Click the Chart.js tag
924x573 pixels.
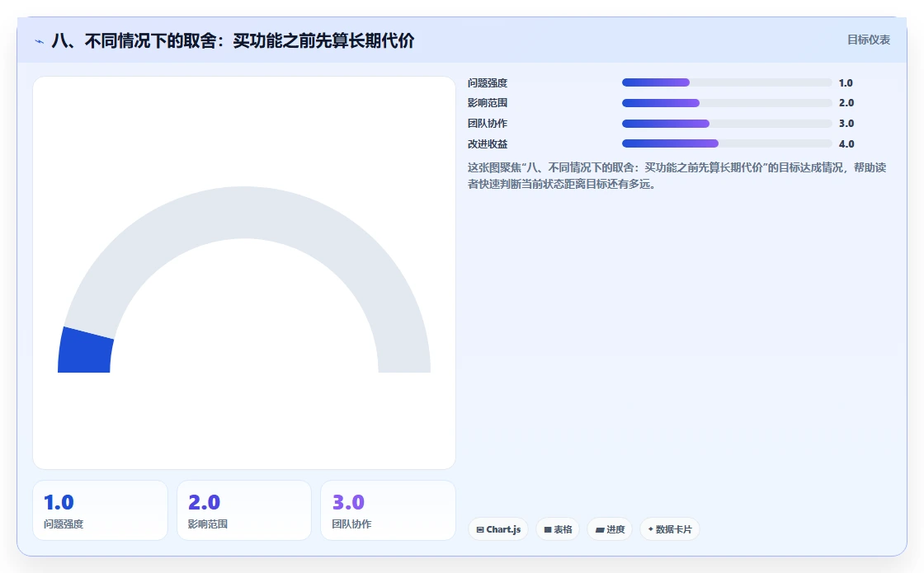498,529
